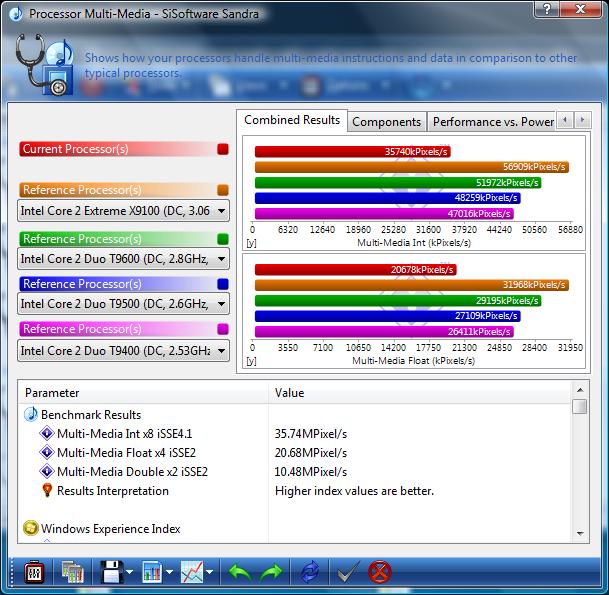
Task: Open the Core 2 Extreme X9100 dropdown
Action: (124, 211)
